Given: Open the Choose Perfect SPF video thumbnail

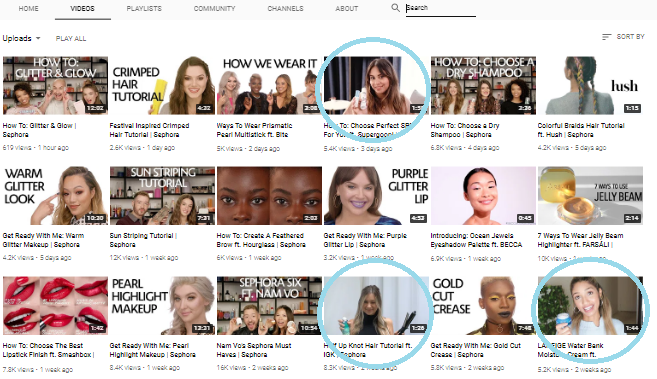Looking at the screenshot, I should (x=376, y=85).
